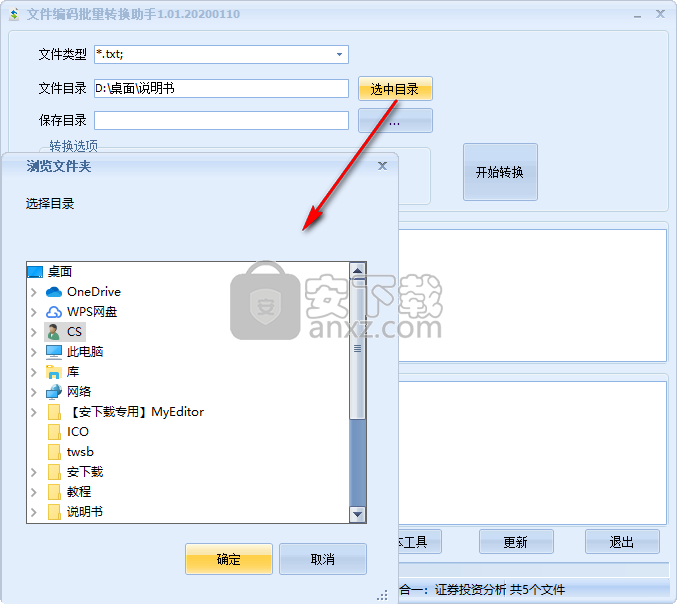This screenshot has height=604, width=677.
Task: Click the MyEditor folder icon
Action: 54,412
